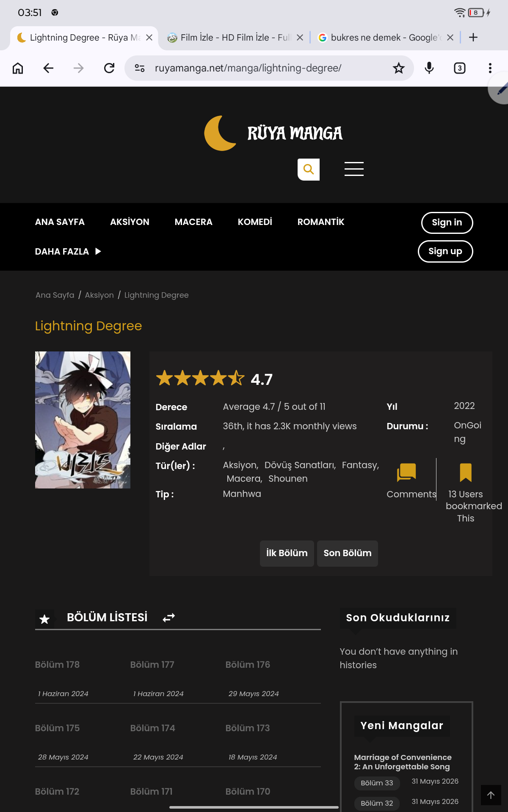The width and height of the screenshot is (508, 812).
Task: Open the AKSİYON category
Action: tap(130, 222)
